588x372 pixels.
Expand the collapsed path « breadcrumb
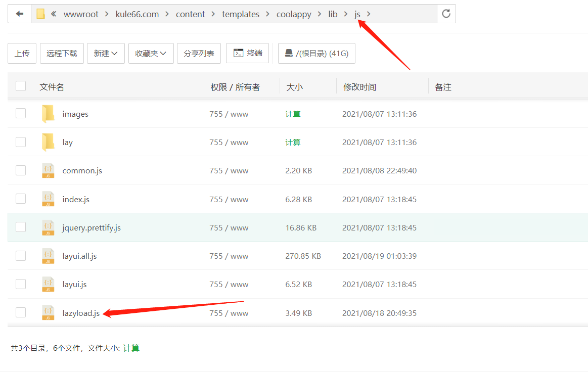[x=54, y=14]
